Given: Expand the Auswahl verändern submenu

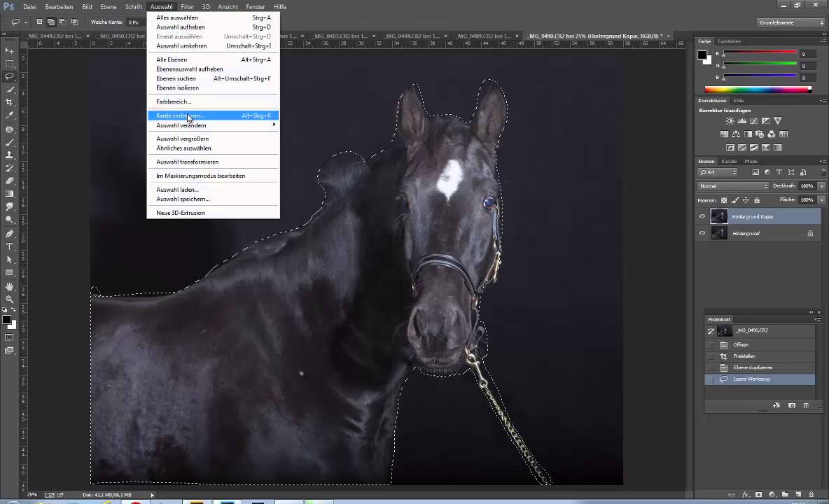Looking at the screenshot, I should tap(213, 125).
